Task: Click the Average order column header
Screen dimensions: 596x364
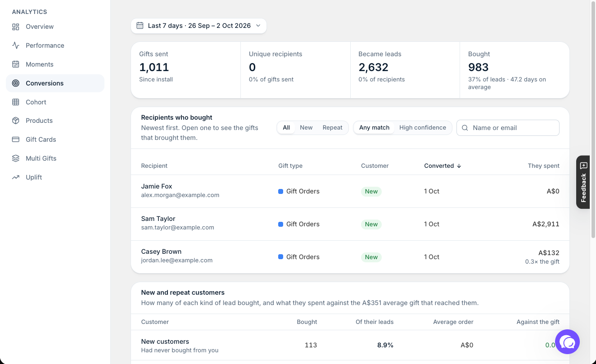Action: [453, 322]
